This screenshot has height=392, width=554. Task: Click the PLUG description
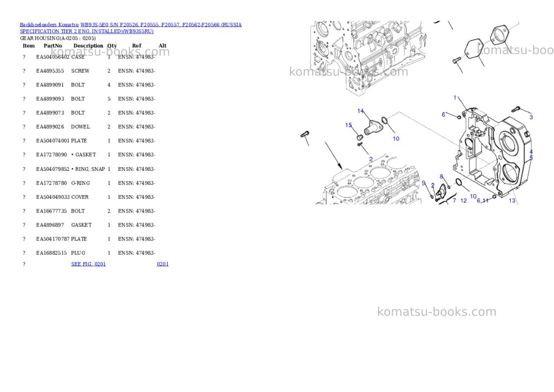(x=78, y=253)
